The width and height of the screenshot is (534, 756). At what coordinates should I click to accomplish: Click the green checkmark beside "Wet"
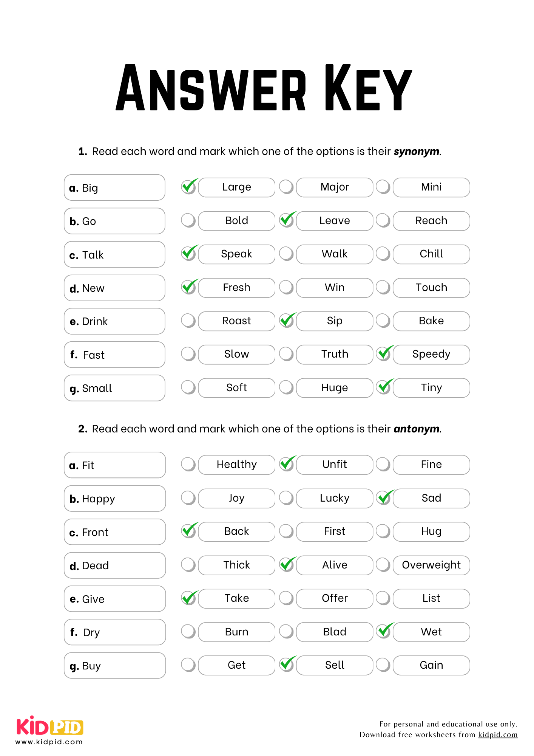[384, 631]
